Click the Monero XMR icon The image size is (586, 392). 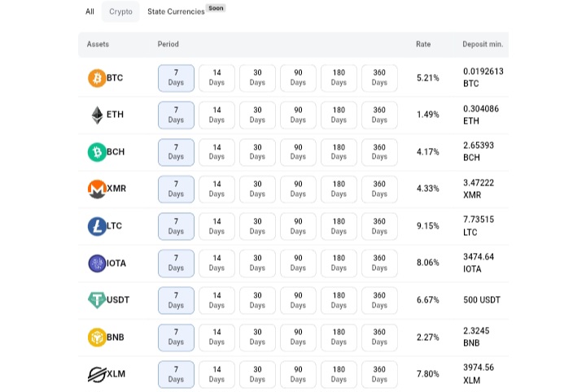(97, 189)
